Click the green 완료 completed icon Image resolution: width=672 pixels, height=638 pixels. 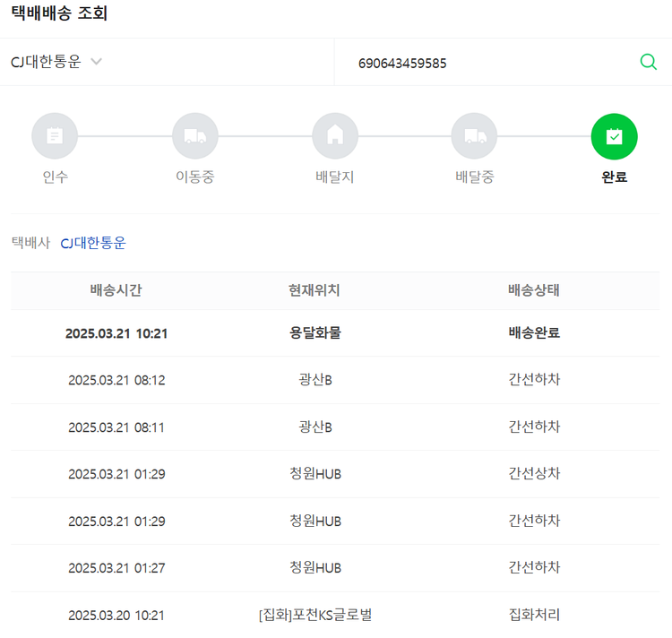coord(614,136)
